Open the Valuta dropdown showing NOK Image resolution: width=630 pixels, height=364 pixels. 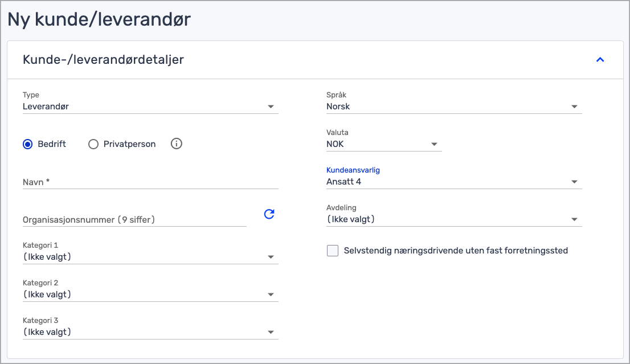pyautogui.click(x=383, y=144)
